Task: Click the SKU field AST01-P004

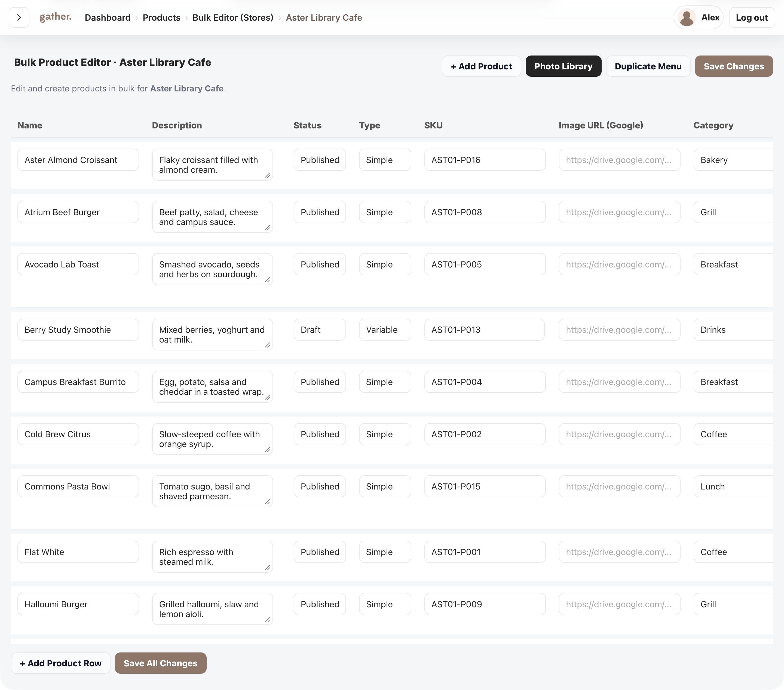Action: (x=485, y=382)
